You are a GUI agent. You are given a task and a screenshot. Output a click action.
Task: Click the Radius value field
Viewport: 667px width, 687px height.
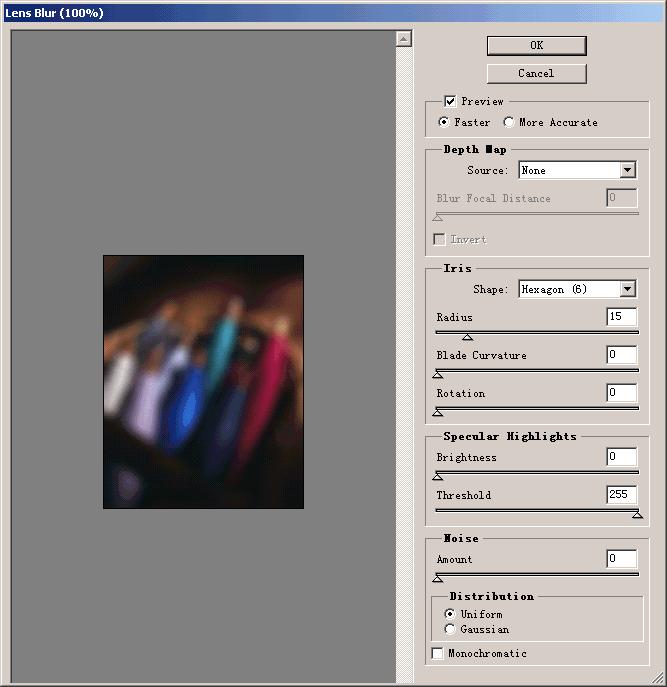click(x=621, y=317)
